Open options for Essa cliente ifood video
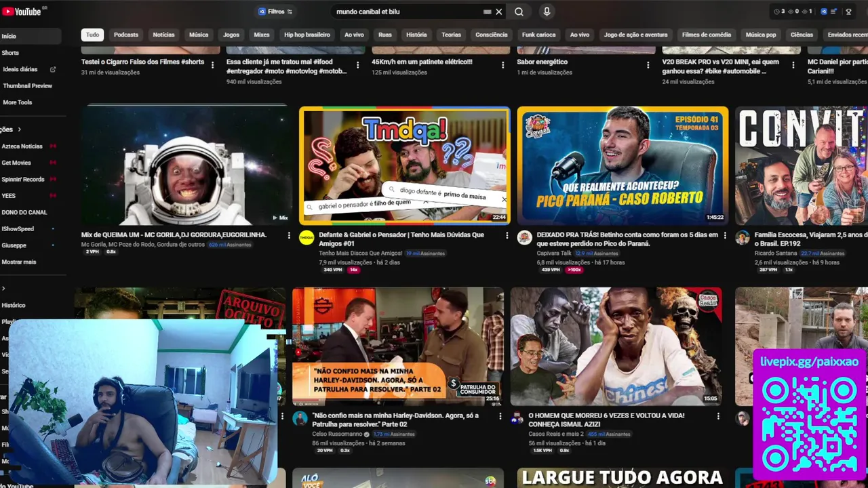868x488 pixels. pyautogui.click(x=357, y=65)
